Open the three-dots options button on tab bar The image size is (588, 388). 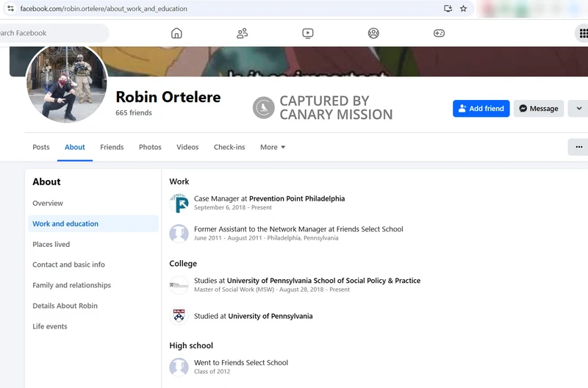(x=578, y=147)
